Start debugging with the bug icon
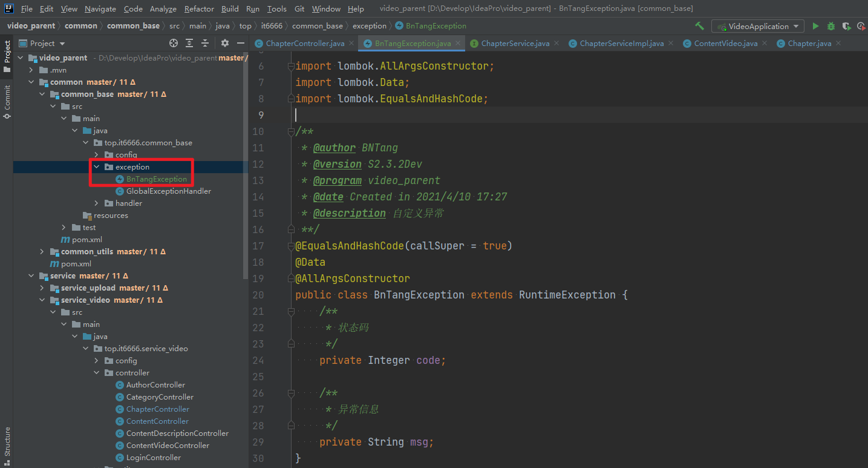Viewport: 868px width, 468px height. [831, 26]
